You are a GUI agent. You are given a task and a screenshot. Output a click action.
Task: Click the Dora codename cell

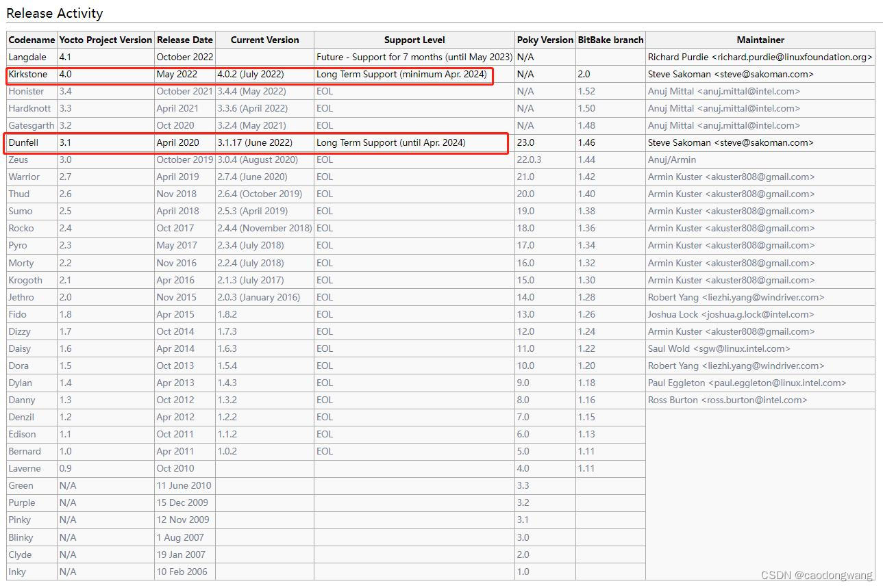tap(32, 366)
